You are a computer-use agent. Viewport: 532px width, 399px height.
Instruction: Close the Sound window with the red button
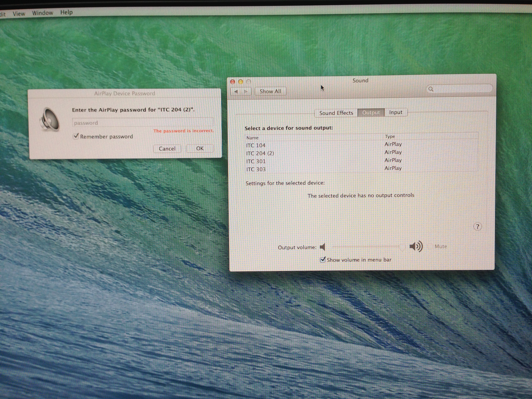point(233,82)
